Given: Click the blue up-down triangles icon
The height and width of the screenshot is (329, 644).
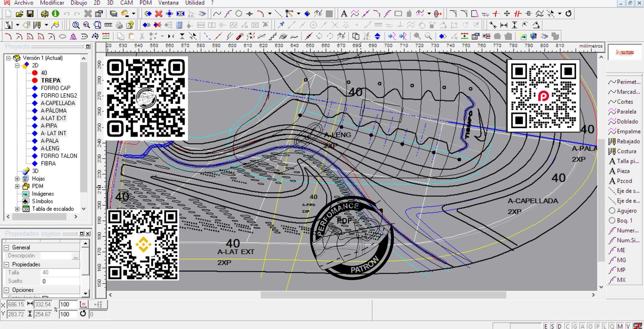Looking at the screenshot, I should click(377, 36).
